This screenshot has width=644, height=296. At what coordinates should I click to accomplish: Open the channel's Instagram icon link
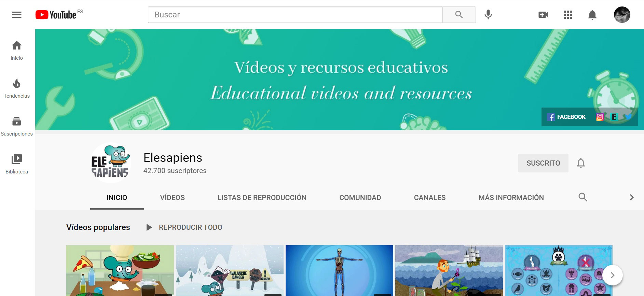pyautogui.click(x=600, y=117)
